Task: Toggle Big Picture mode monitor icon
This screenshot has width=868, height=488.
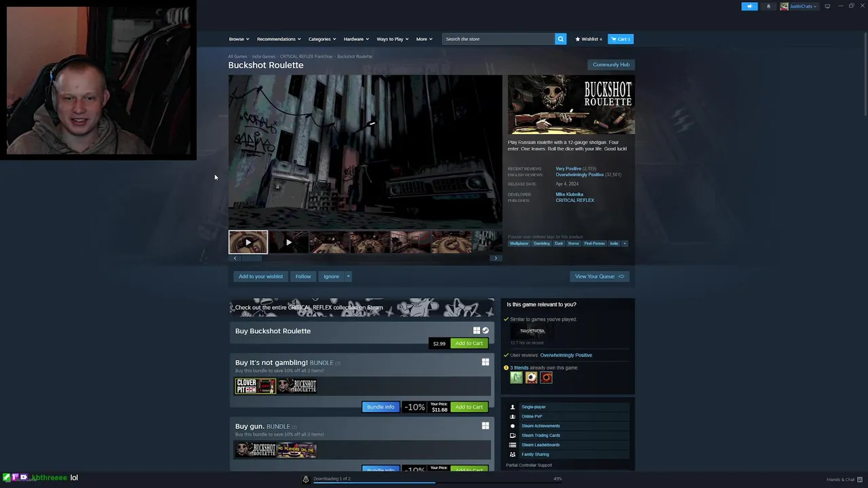Action: point(827,6)
